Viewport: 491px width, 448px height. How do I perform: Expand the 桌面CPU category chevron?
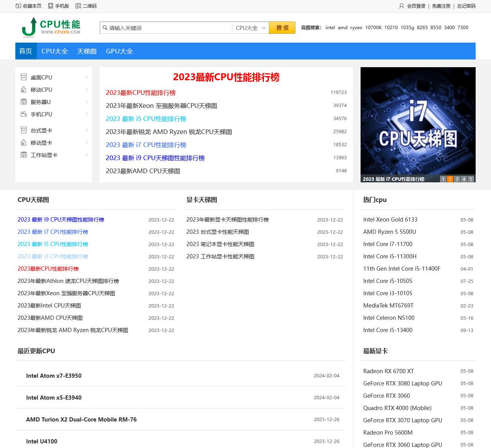point(86,77)
